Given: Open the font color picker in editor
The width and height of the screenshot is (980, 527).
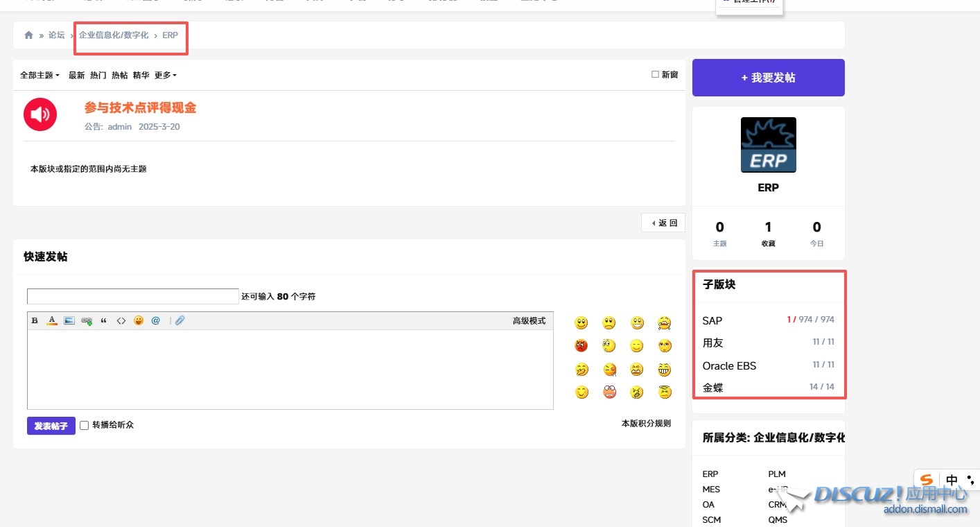Looking at the screenshot, I should (52, 321).
